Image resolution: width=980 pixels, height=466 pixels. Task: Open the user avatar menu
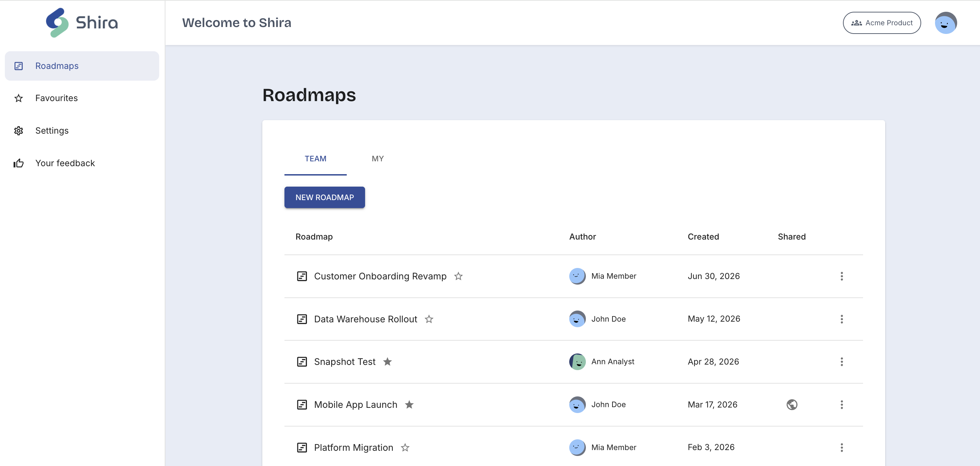(x=946, y=23)
